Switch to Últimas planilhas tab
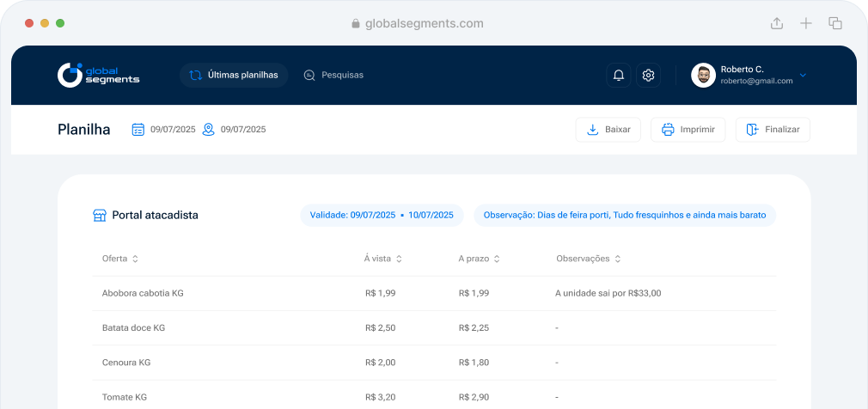868x409 pixels. pos(234,76)
